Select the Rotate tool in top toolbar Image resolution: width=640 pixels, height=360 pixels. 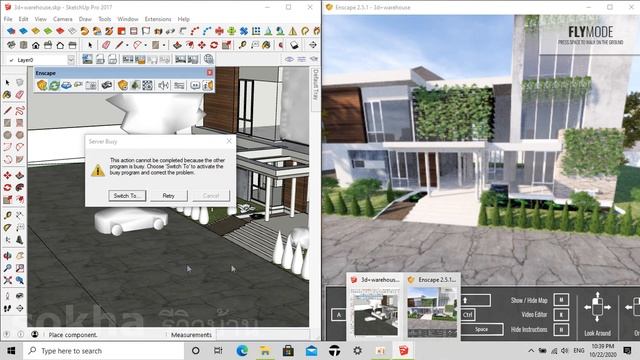point(214,45)
